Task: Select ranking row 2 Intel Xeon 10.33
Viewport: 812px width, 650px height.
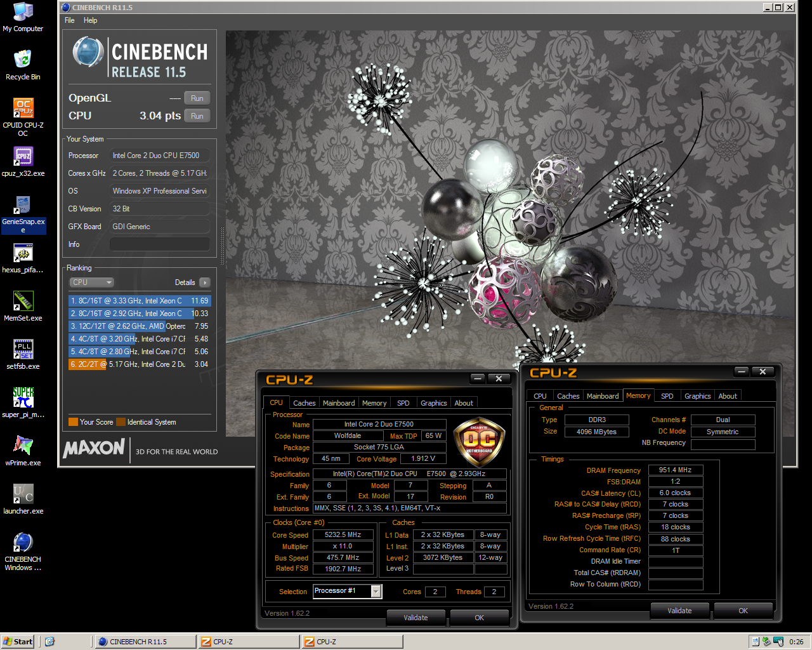Action: [139, 314]
